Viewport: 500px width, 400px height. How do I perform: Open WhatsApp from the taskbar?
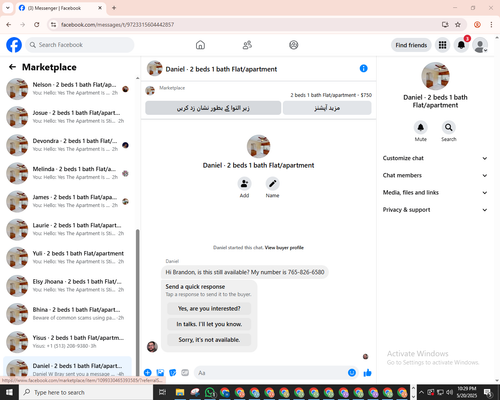[x=210, y=392]
